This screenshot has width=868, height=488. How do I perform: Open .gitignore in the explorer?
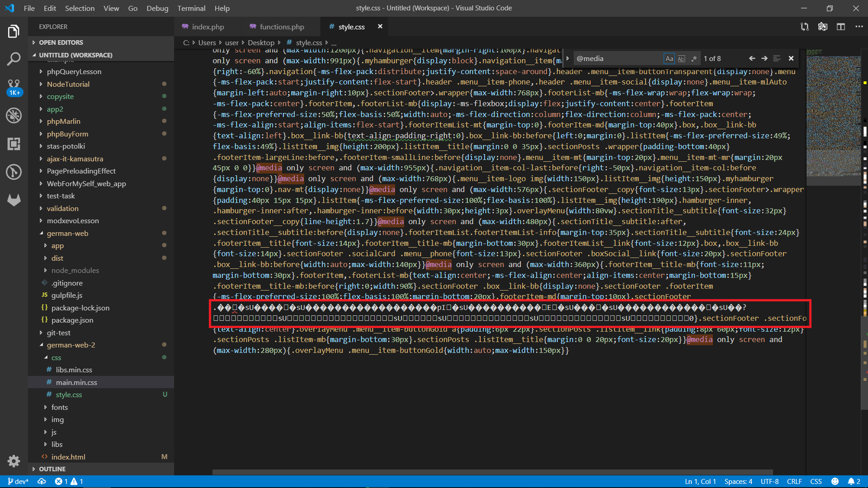tap(101, 283)
